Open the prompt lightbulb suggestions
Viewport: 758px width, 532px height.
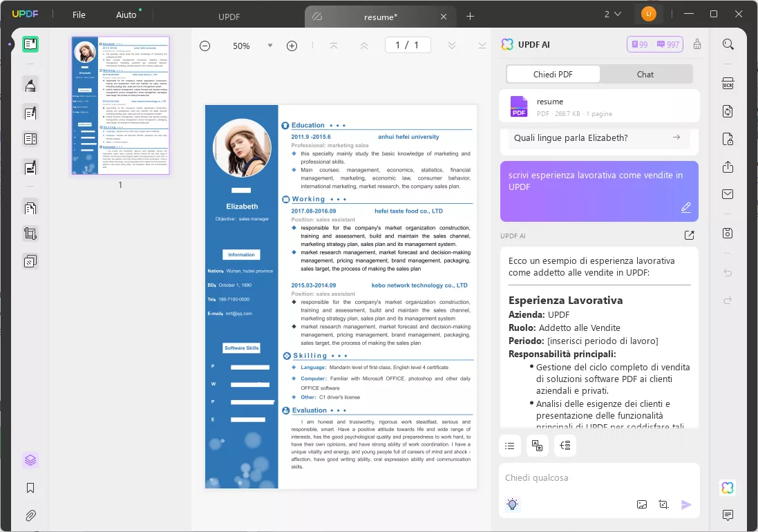[513, 504]
